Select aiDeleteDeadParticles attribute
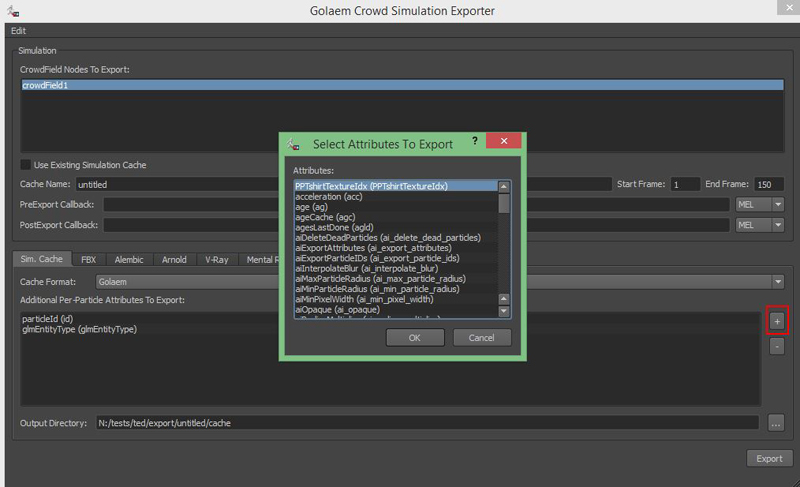This screenshot has height=487, width=800. [396, 238]
